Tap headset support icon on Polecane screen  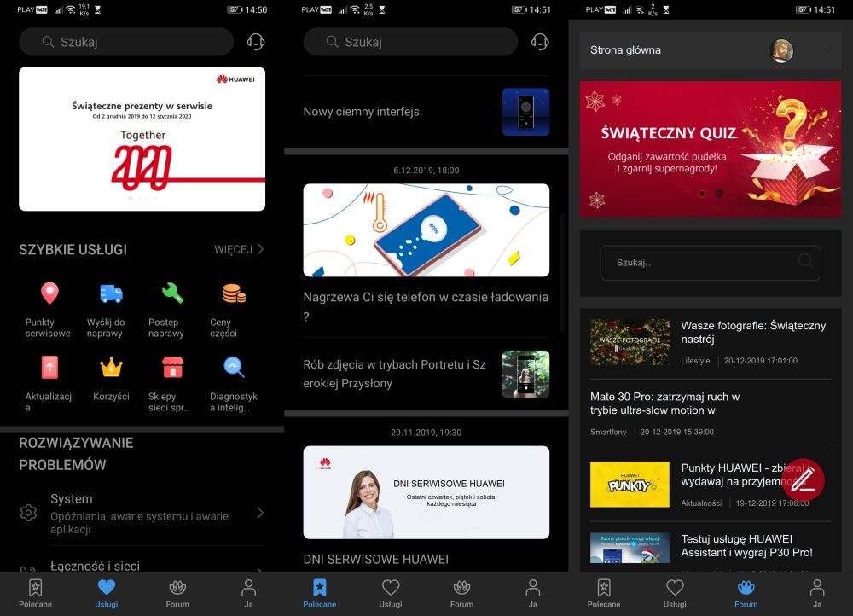tap(540, 42)
